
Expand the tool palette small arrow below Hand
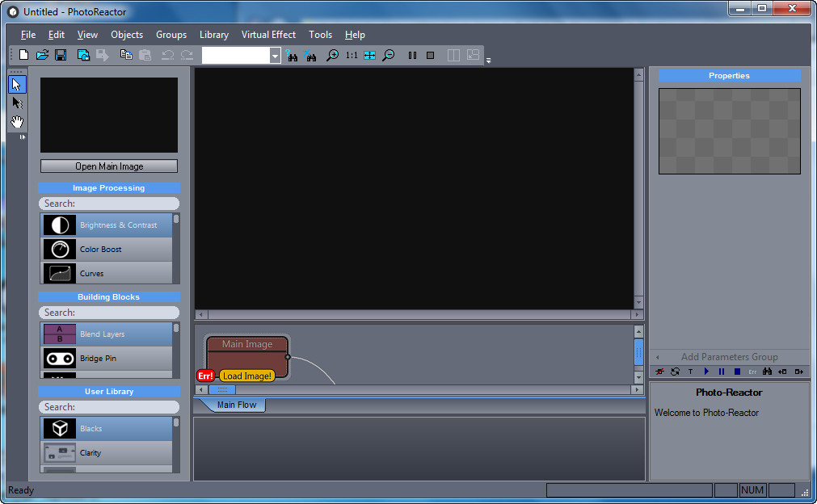[x=22, y=137]
